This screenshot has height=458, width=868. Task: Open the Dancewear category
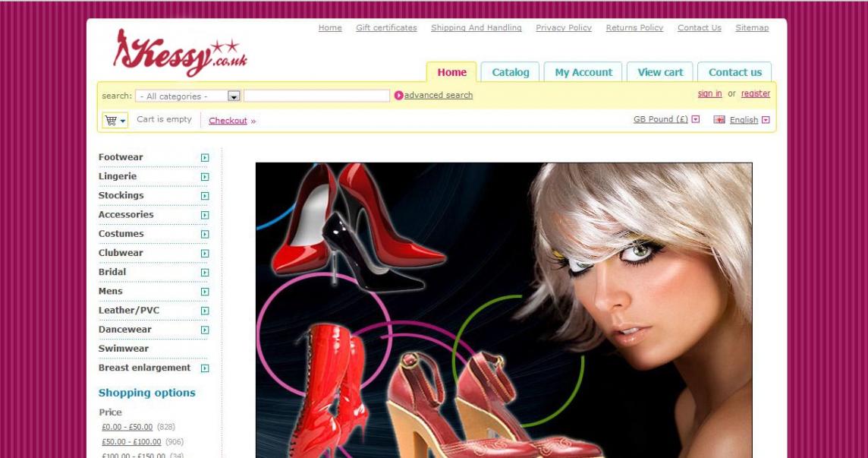[124, 330]
